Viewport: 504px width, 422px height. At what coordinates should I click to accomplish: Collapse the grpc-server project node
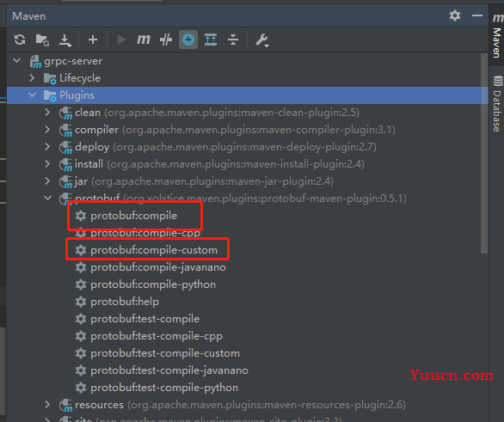[x=16, y=61]
